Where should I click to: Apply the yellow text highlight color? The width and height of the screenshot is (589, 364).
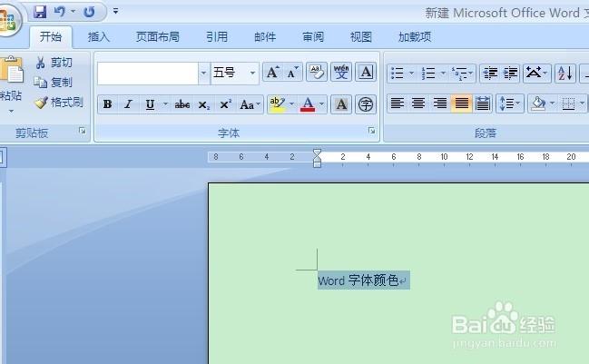[277, 104]
